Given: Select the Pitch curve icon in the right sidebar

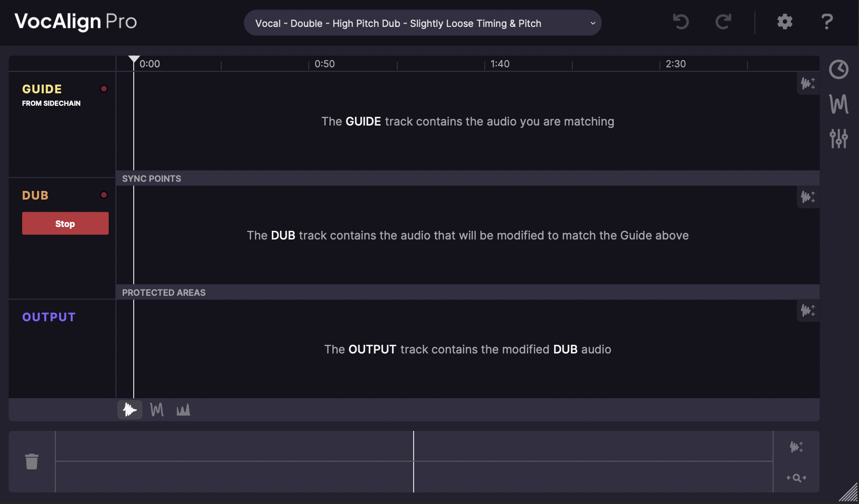Looking at the screenshot, I should pos(839,103).
